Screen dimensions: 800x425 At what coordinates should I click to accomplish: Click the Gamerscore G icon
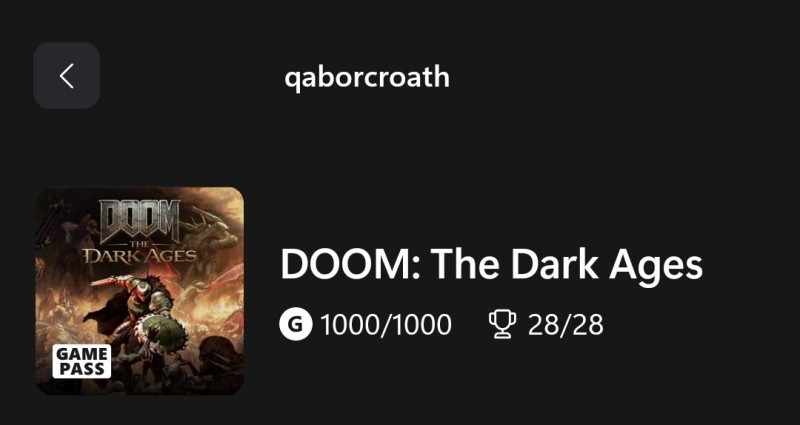296,324
